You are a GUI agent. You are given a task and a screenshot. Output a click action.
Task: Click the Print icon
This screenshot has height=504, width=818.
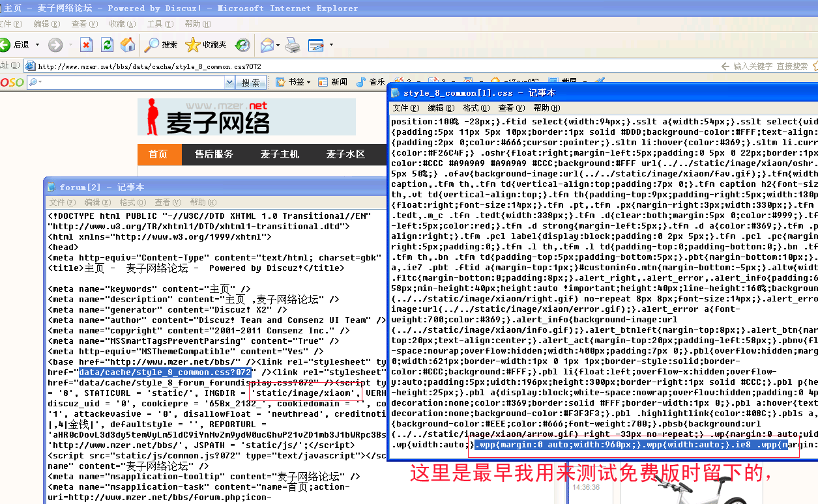[x=293, y=45]
